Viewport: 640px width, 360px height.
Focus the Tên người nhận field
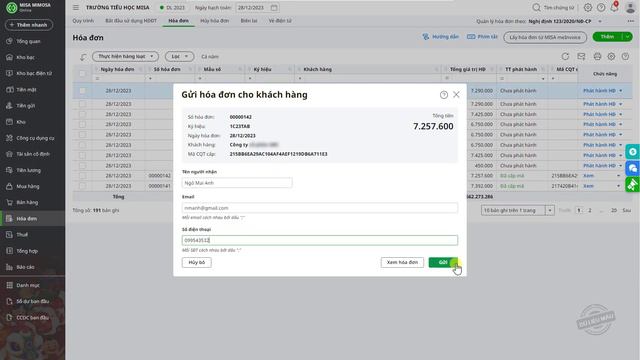tap(237, 183)
